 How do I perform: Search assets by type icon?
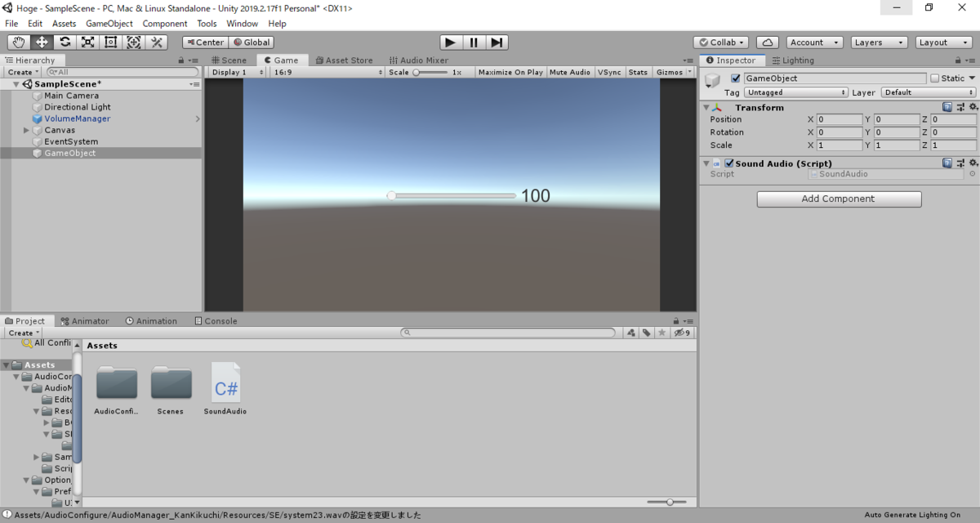pyautogui.click(x=631, y=333)
